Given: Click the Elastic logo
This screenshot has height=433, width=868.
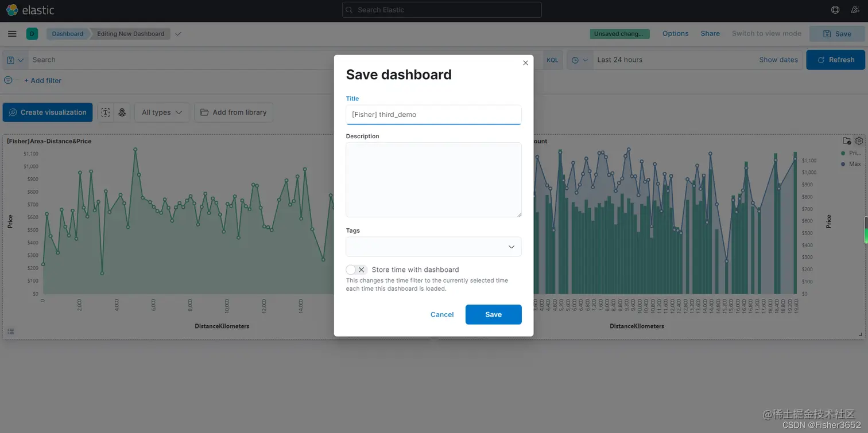Looking at the screenshot, I should click(x=30, y=10).
